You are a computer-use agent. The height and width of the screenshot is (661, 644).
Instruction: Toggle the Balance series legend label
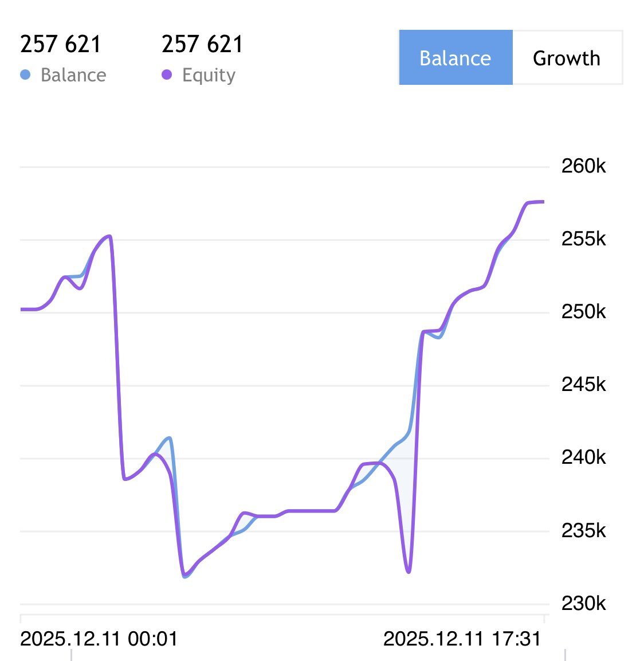73,75
